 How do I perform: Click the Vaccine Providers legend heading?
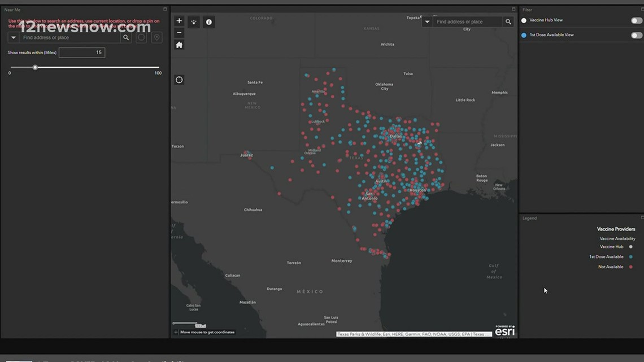tap(616, 229)
